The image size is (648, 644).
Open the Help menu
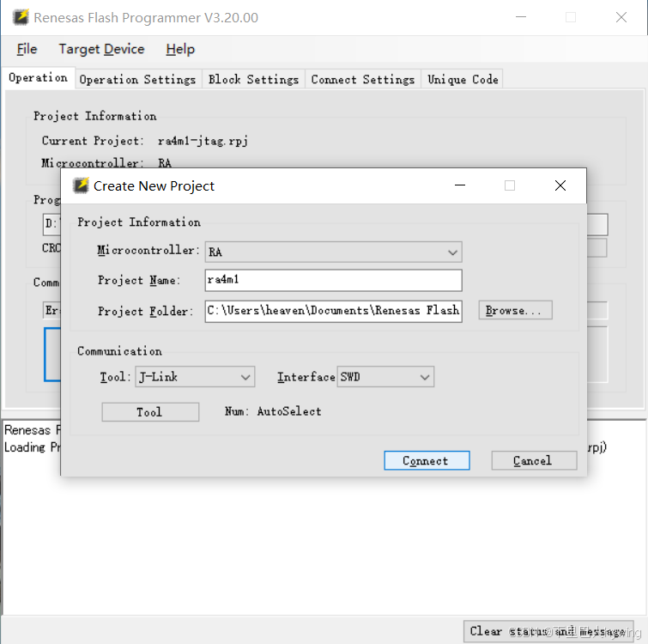tap(180, 49)
